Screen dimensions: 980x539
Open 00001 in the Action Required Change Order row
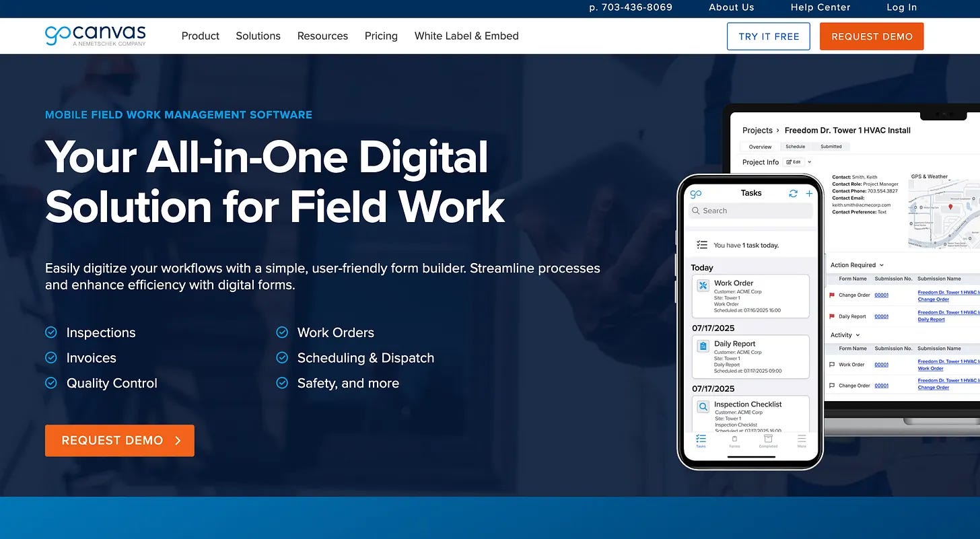click(x=881, y=295)
